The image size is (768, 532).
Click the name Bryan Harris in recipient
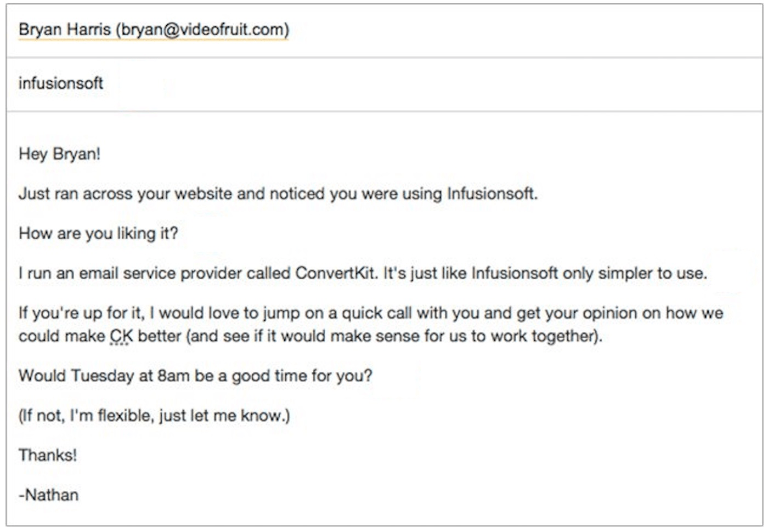pyautogui.click(x=65, y=29)
